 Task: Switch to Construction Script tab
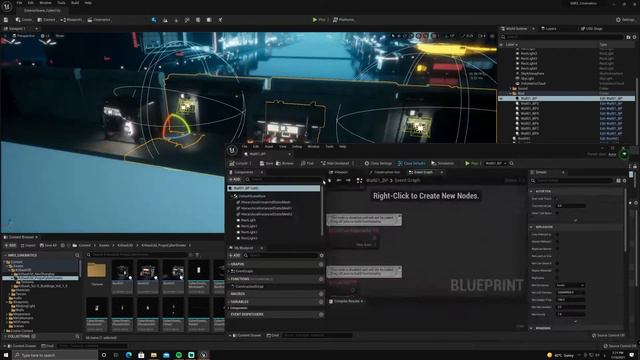385,172
